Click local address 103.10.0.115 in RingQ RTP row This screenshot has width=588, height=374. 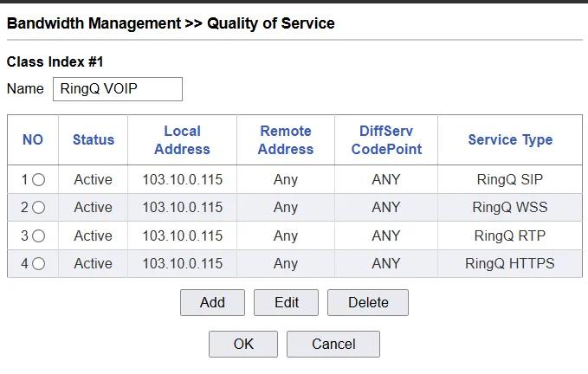click(x=183, y=235)
